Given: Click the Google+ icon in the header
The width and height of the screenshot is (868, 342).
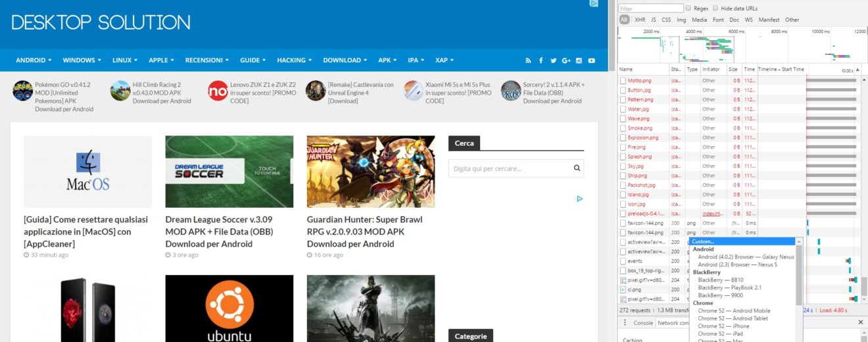Looking at the screenshot, I should [566, 61].
